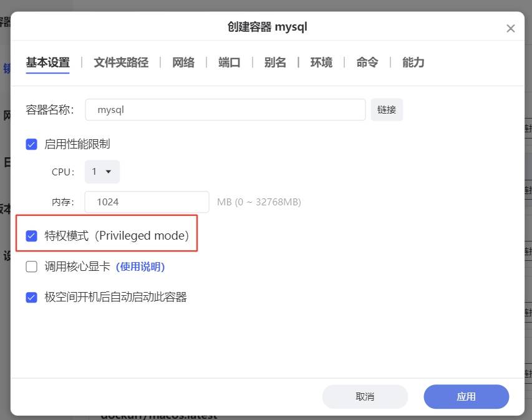Switch to the 文件夹路径 tab
This screenshot has width=532, height=420.
click(120, 62)
